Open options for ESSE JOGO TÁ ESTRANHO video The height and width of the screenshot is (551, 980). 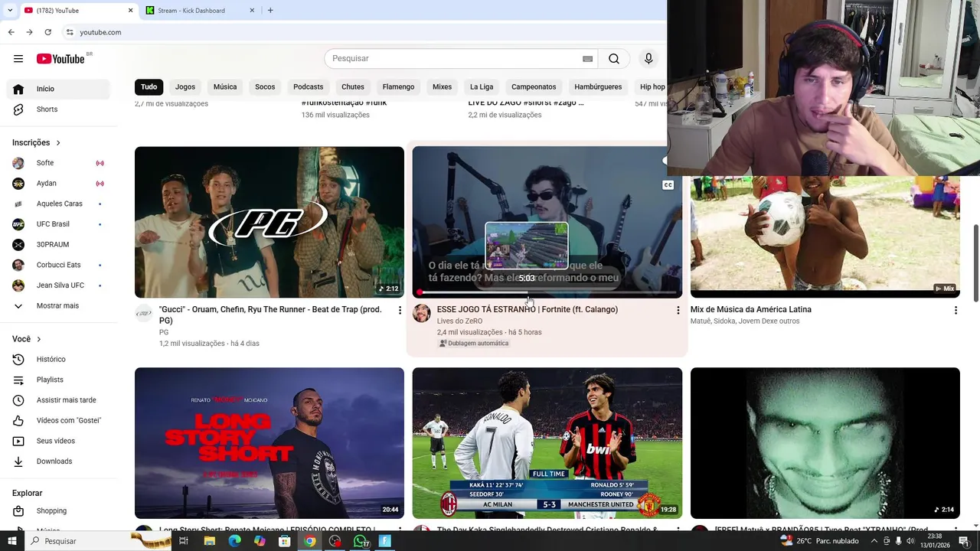click(x=677, y=310)
